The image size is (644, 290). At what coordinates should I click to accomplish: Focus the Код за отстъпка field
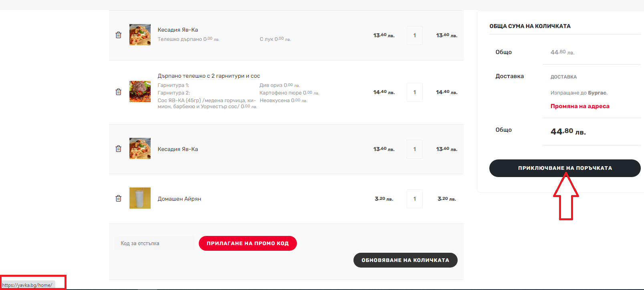pyautogui.click(x=155, y=243)
